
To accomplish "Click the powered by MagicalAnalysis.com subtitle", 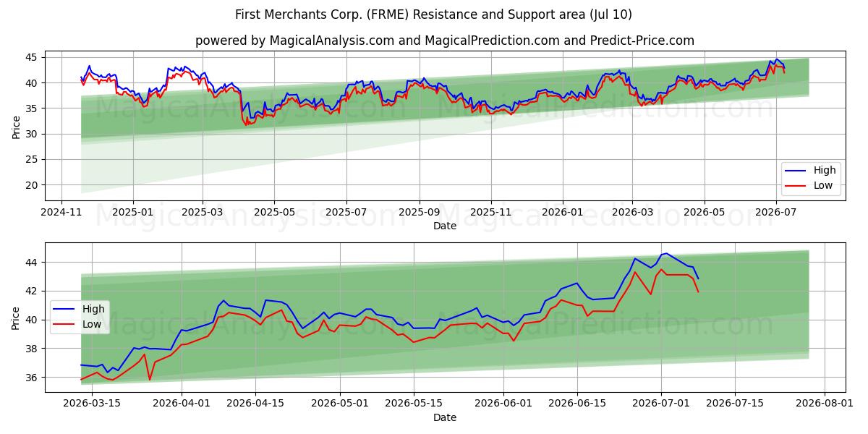I will coord(444,41).
